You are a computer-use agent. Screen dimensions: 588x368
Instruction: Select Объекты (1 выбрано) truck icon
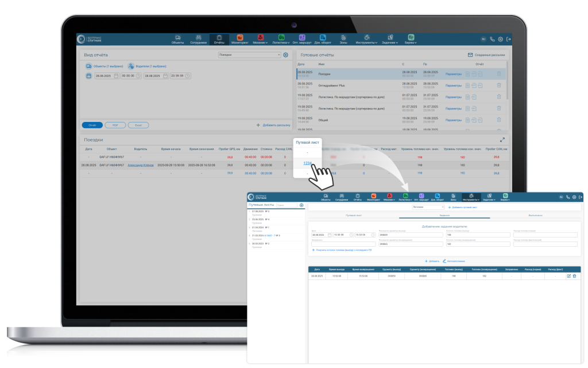pyautogui.click(x=89, y=66)
